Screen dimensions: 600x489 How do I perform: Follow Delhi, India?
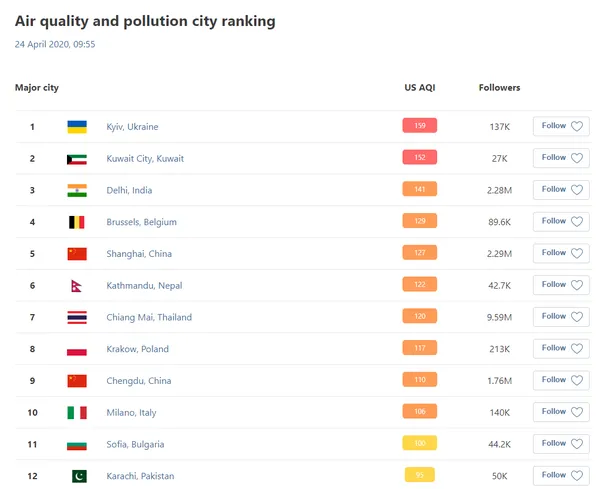pyautogui.click(x=561, y=190)
